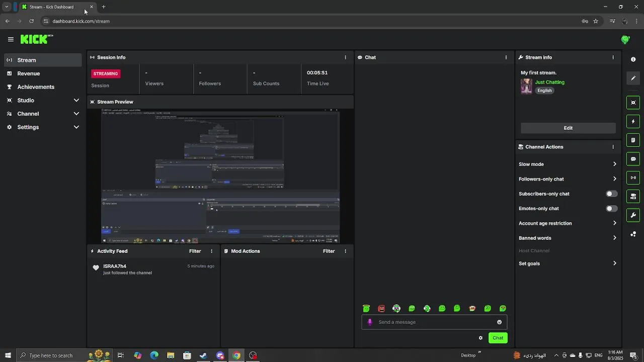The height and width of the screenshot is (362, 644).
Task: Click the purple microphone icon in the message box
Action: click(370, 322)
